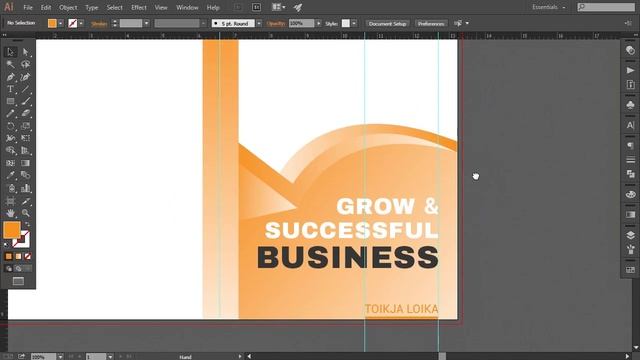
Task: Select the Pencil tool
Action: point(11,114)
